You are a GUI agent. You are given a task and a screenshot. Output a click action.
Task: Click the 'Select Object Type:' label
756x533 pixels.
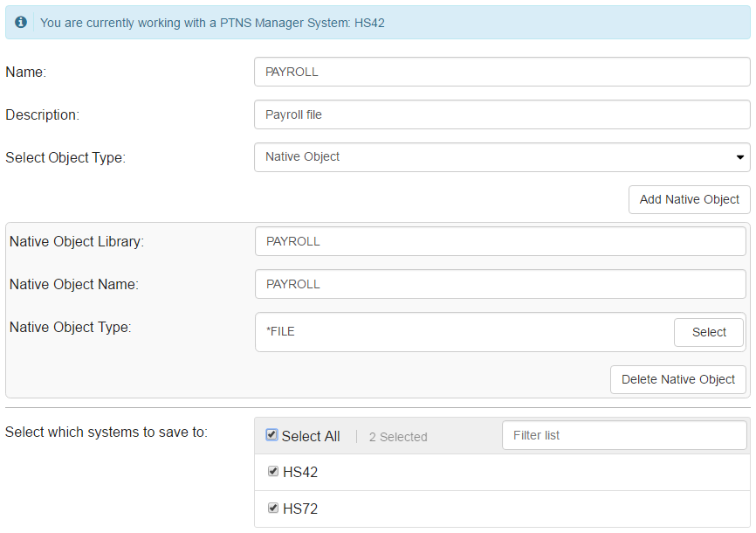(65, 158)
